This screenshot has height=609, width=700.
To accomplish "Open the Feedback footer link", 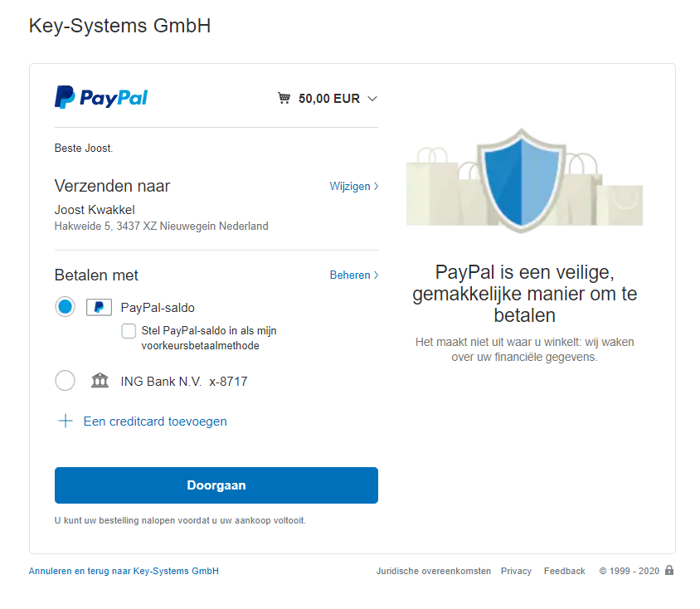I will click(564, 572).
